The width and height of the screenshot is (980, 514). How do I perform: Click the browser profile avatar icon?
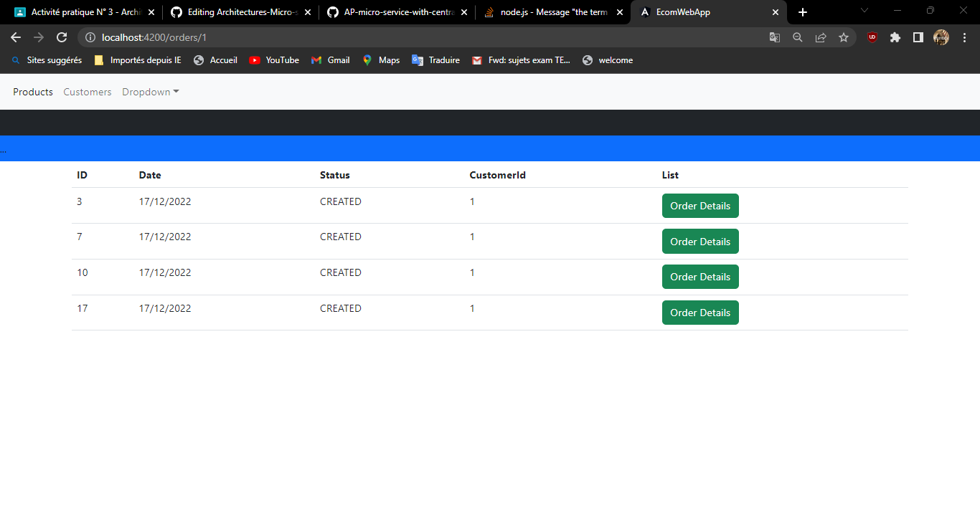[941, 37]
